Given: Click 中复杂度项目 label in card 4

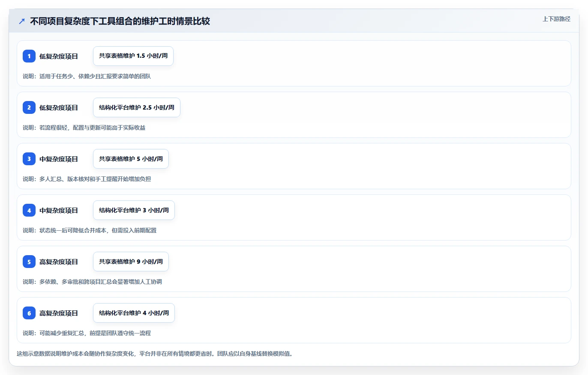Looking at the screenshot, I should pyautogui.click(x=59, y=210).
